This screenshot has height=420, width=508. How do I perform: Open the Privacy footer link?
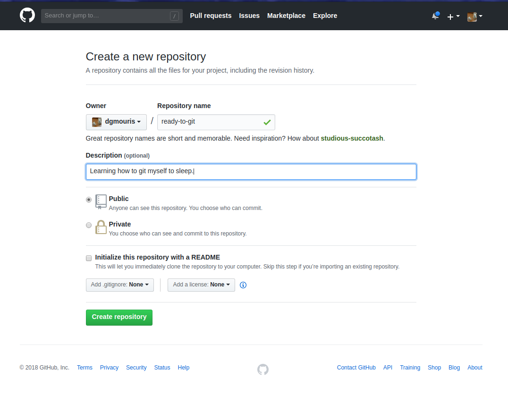[x=109, y=368]
